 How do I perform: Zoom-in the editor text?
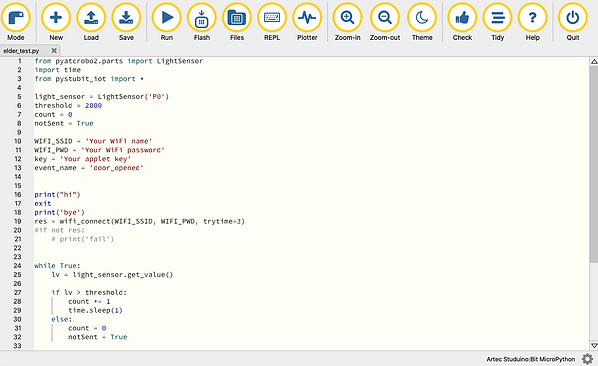coord(347,22)
